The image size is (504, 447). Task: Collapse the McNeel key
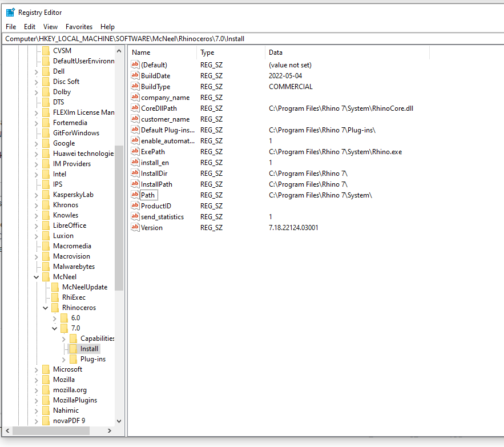tap(37, 276)
